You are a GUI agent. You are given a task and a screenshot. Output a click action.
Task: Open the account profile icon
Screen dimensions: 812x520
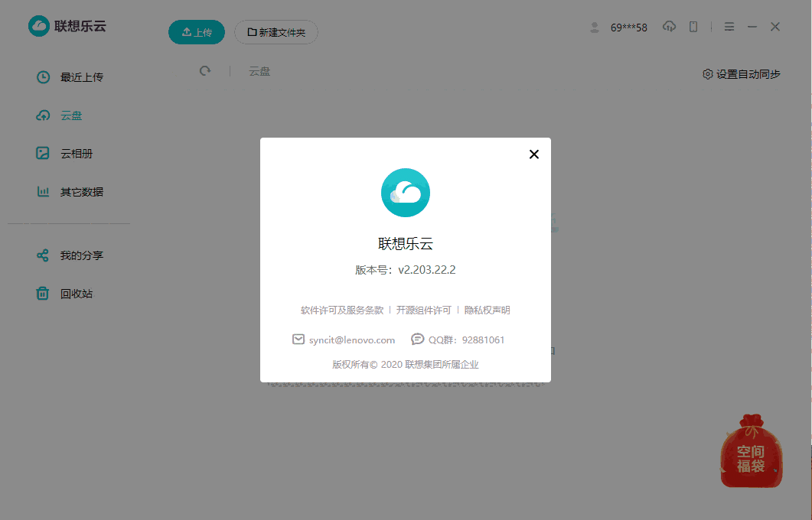point(595,27)
